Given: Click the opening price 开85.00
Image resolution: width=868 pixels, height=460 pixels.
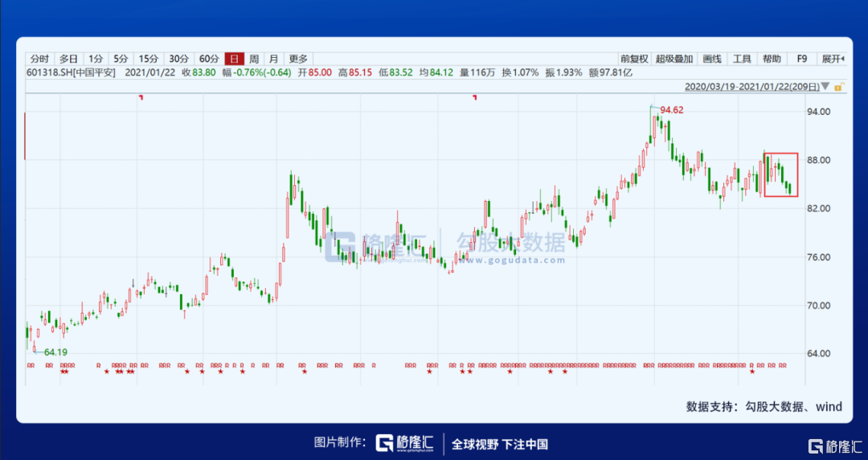Looking at the screenshot, I should [x=315, y=72].
